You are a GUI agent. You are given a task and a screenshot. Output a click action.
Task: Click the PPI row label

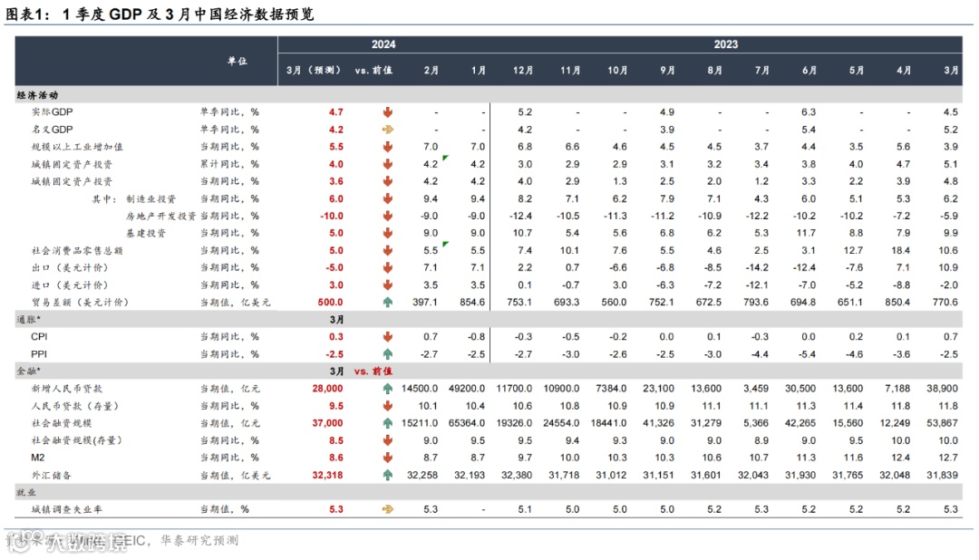click(x=39, y=354)
